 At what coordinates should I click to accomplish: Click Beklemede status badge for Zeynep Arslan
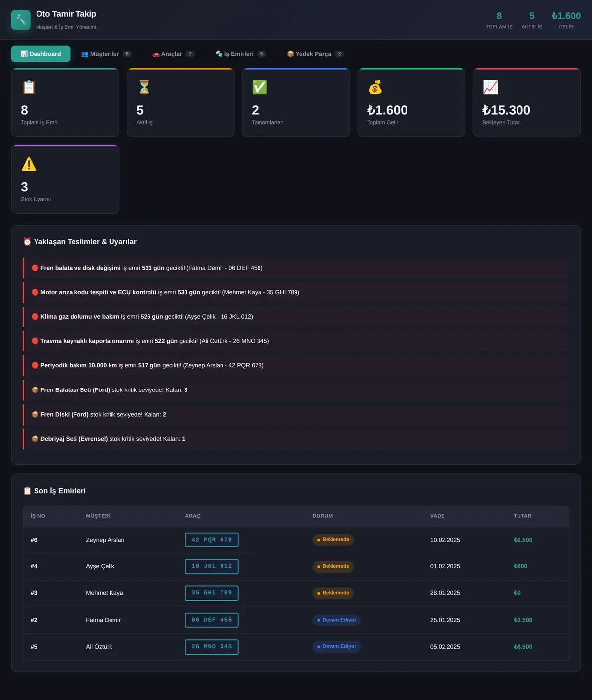333,540
